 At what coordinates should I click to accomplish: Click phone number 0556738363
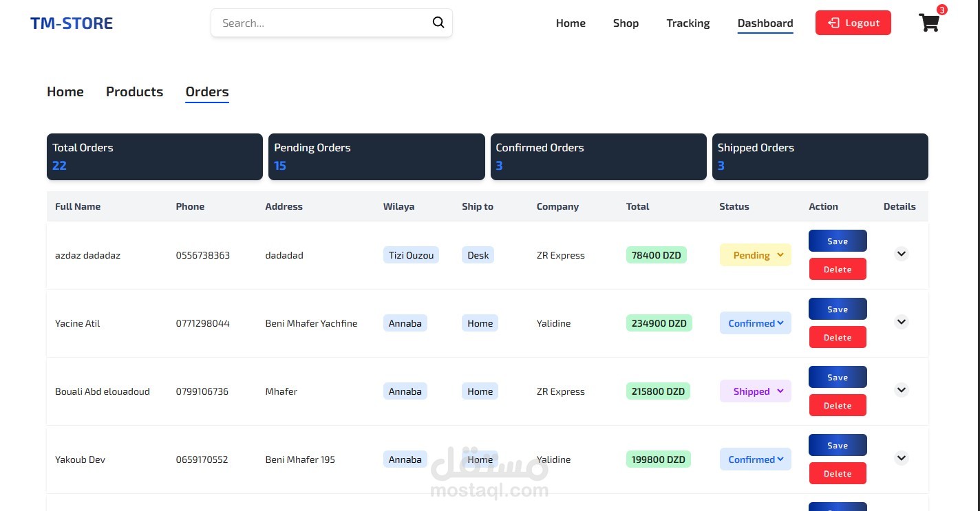point(203,255)
